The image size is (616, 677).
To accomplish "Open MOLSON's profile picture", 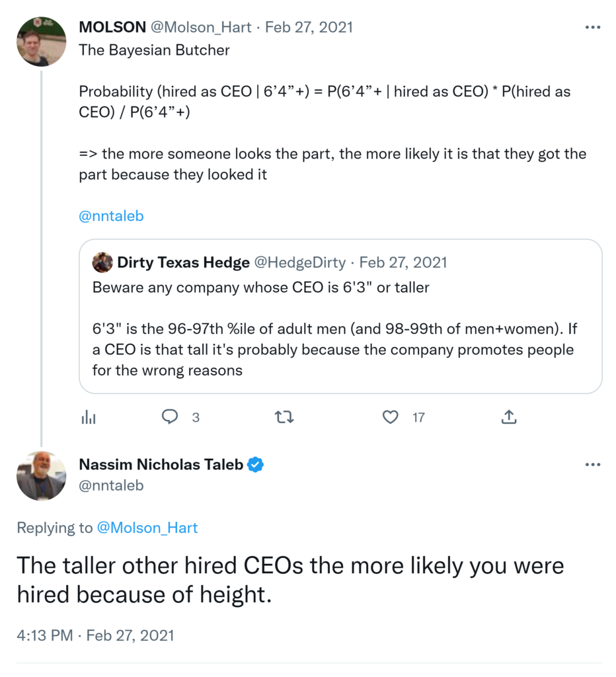I will point(42,42).
